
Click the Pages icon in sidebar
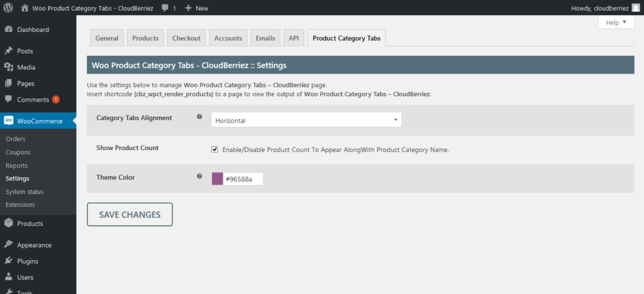(x=8, y=84)
